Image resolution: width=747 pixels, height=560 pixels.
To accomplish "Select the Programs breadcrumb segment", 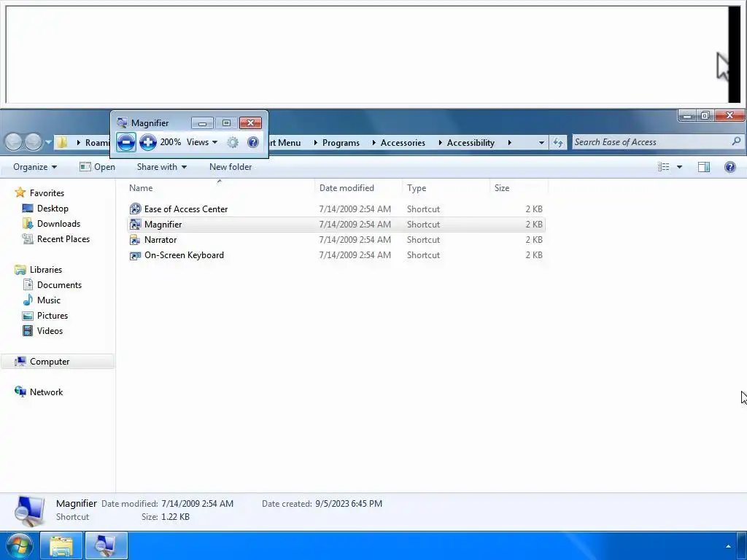I will tap(341, 142).
